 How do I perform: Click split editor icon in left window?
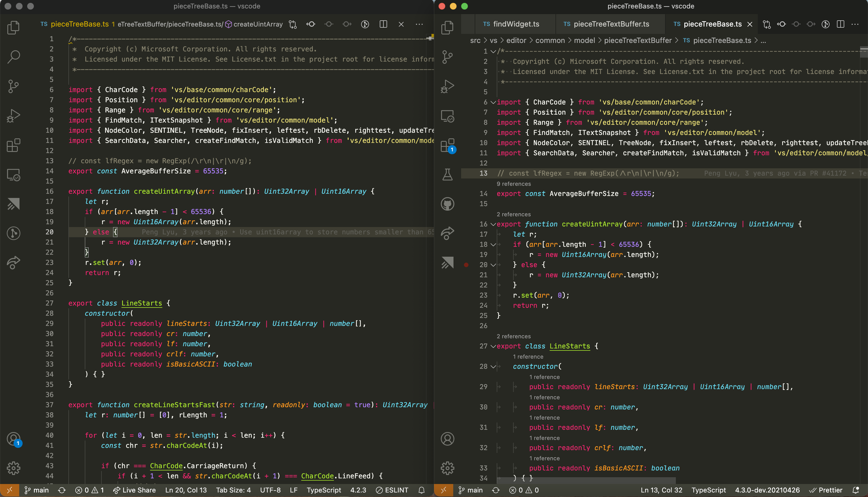pos(383,24)
